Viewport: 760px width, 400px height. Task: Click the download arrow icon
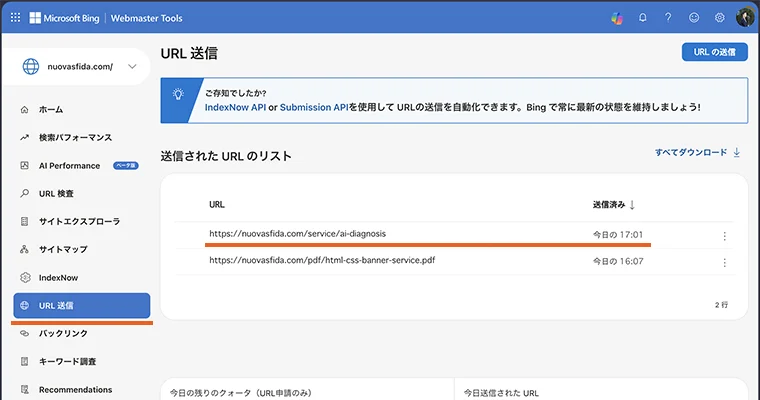point(737,153)
